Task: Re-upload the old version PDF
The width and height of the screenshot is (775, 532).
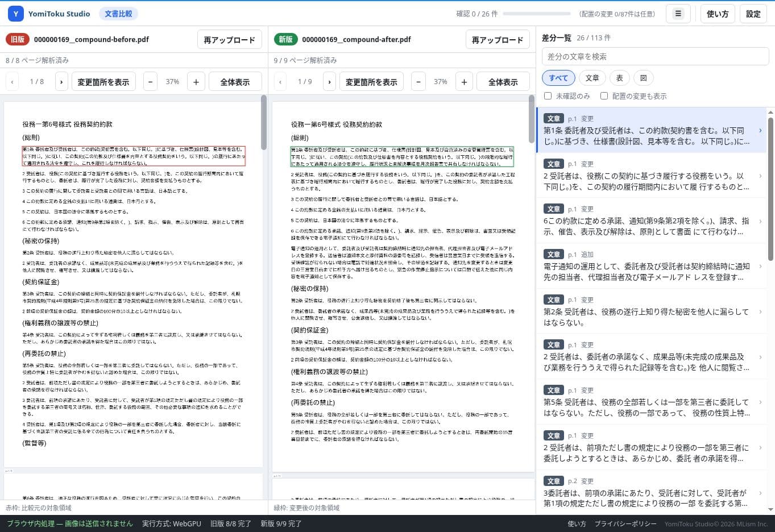Action: tap(229, 40)
